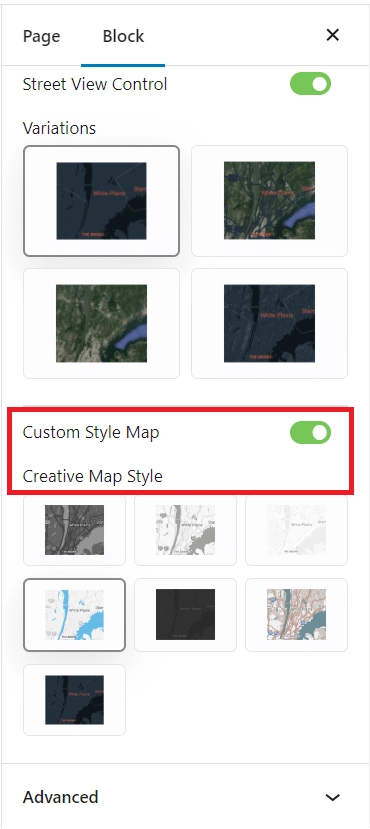
Task: Click the Creative Map Style label
Action: tap(92, 476)
